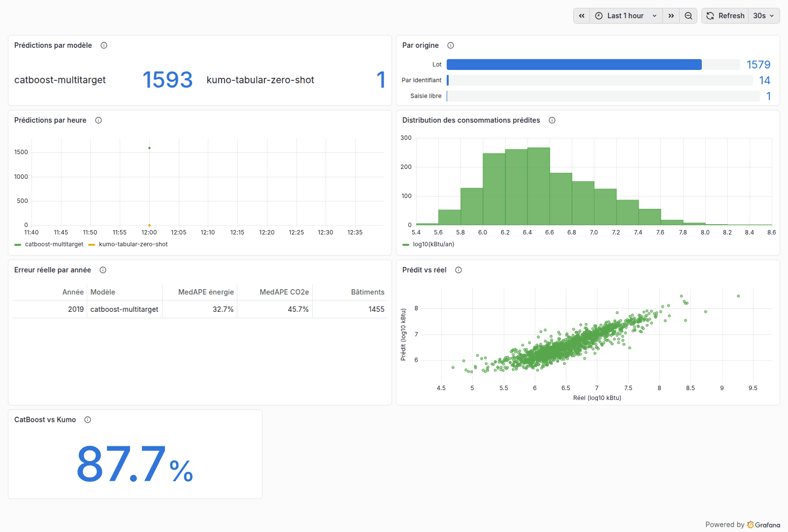Viewport: 788px width, 532px height.
Task: Sort table by MedAPE énergie column
Action: [206, 292]
